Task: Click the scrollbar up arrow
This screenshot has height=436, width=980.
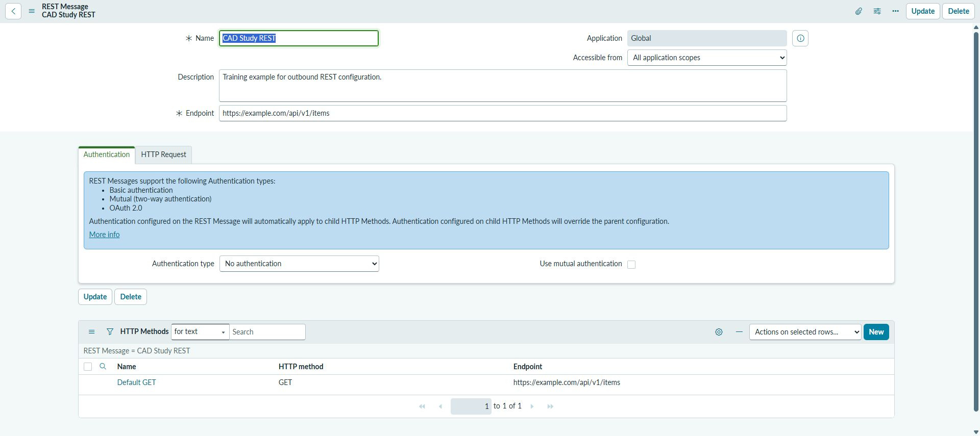Action: [x=976, y=28]
